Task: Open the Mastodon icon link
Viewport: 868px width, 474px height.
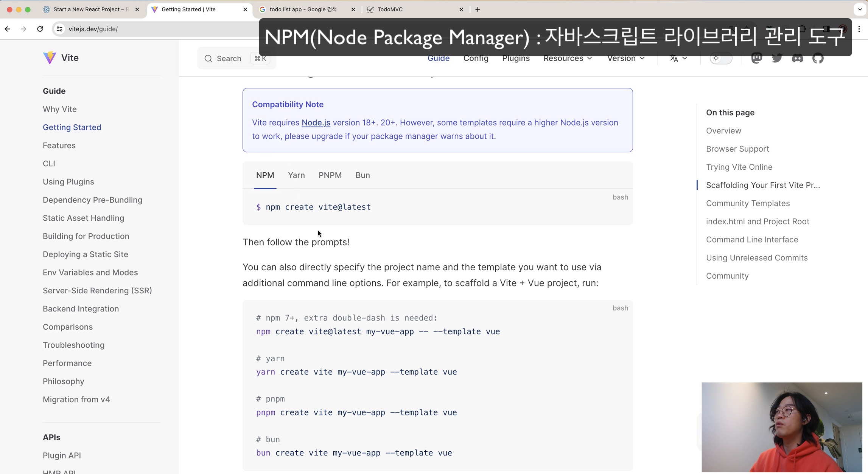Action: (756, 58)
